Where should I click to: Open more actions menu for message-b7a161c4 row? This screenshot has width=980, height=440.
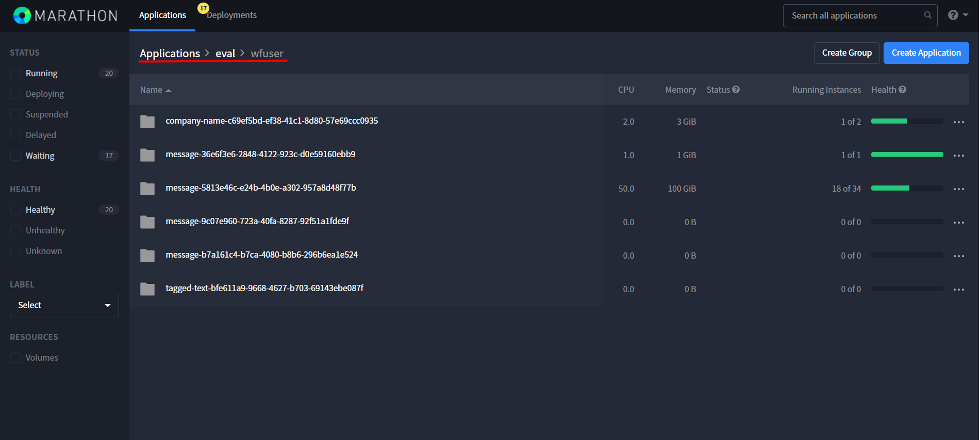[x=959, y=256]
